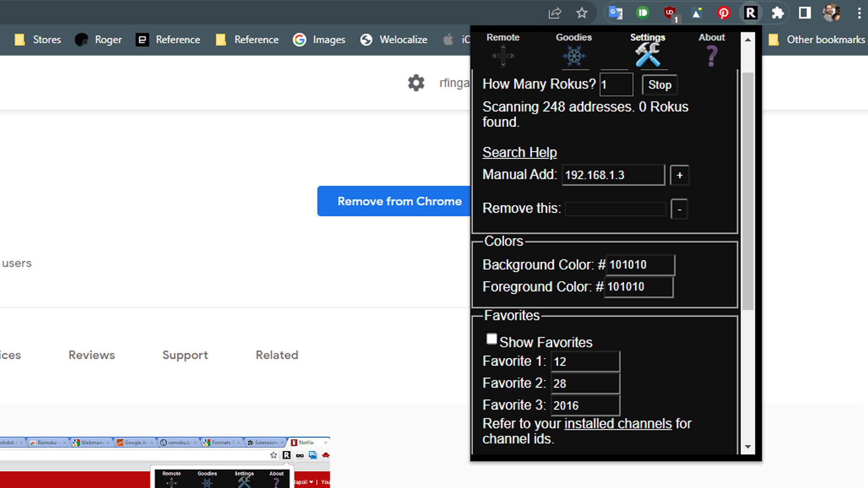Open the page settings gear icon
The width and height of the screenshot is (868, 488).
[416, 83]
